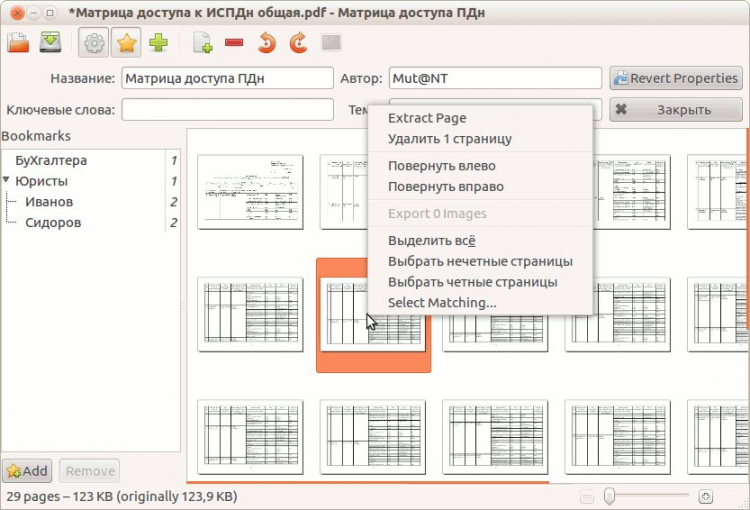Click the Закрыть button
This screenshot has width=750, height=510.
(x=676, y=110)
